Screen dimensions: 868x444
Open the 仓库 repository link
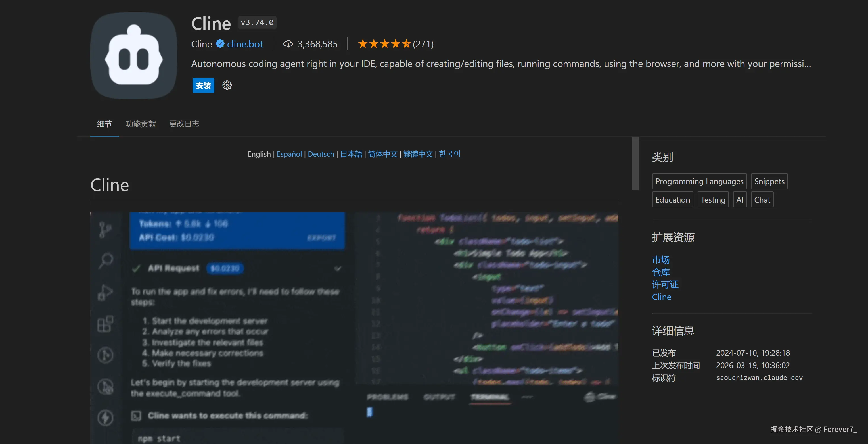click(x=660, y=272)
